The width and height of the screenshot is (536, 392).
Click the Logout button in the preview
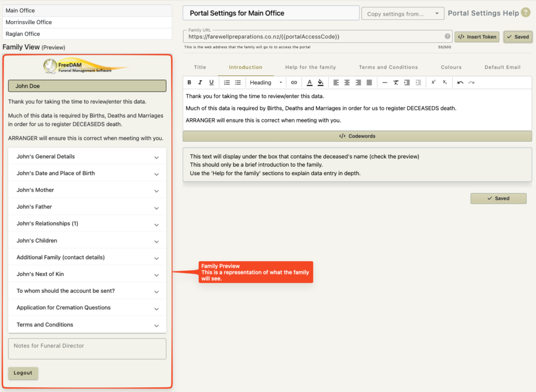coord(23,373)
